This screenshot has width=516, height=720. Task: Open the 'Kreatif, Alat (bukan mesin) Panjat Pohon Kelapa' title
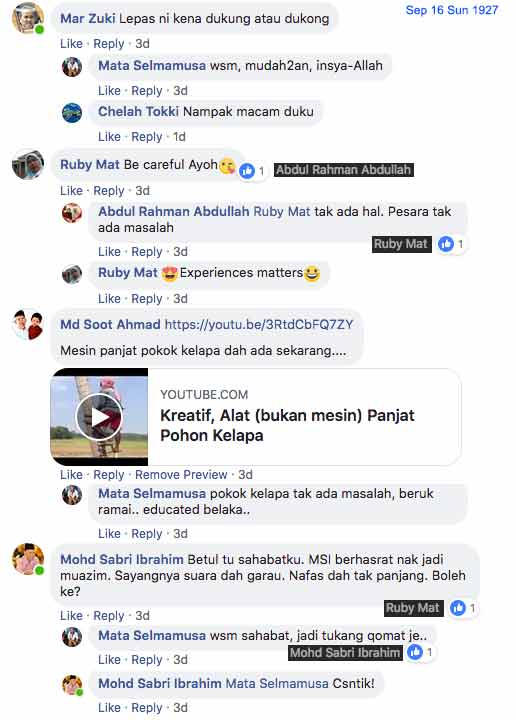pyautogui.click(x=287, y=425)
